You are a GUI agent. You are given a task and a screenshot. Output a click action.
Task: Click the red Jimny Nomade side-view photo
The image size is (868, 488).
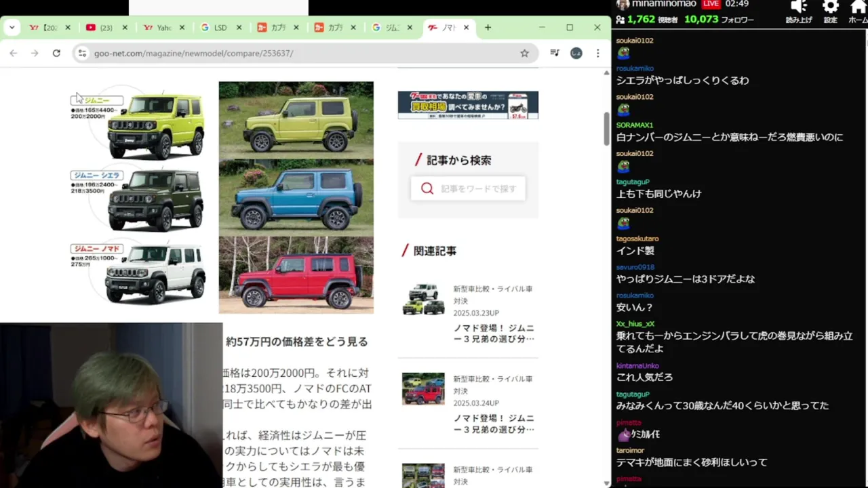296,274
